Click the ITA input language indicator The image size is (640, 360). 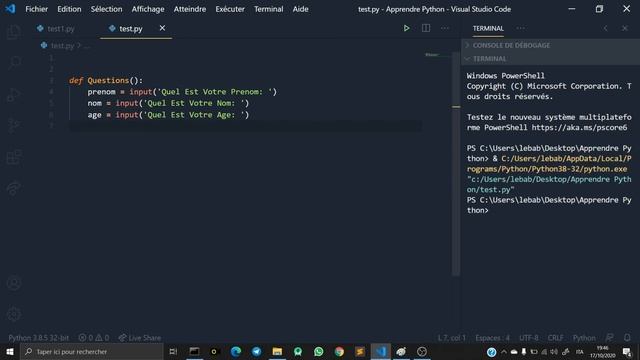(579, 351)
